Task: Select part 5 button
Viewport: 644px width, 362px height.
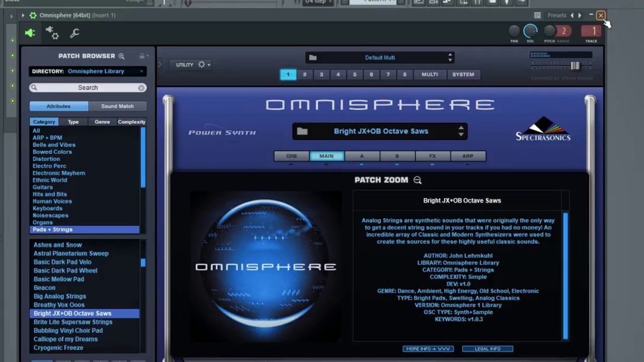Action: (x=355, y=74)
